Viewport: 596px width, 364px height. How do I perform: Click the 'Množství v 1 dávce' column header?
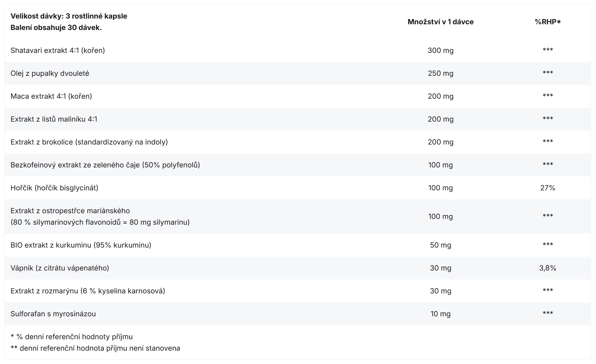tap(440, 22)
